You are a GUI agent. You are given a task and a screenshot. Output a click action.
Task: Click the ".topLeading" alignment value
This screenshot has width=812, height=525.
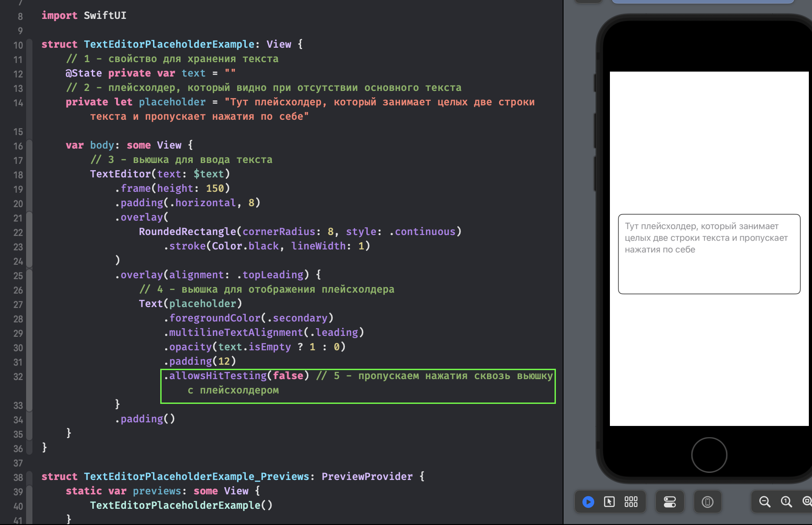coord(270,275)
